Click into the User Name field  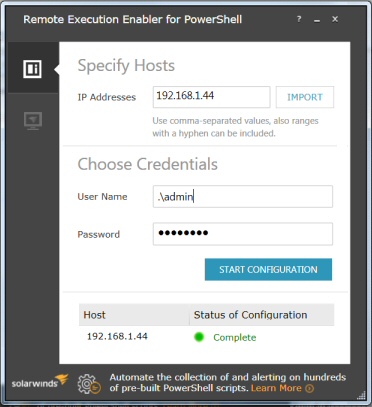coord(243,196)
